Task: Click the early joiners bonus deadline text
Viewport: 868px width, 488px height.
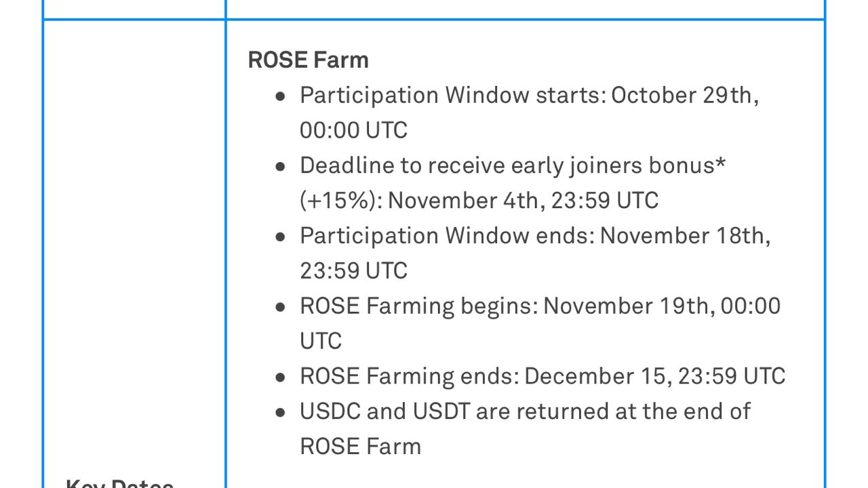Action: [513, 182]
